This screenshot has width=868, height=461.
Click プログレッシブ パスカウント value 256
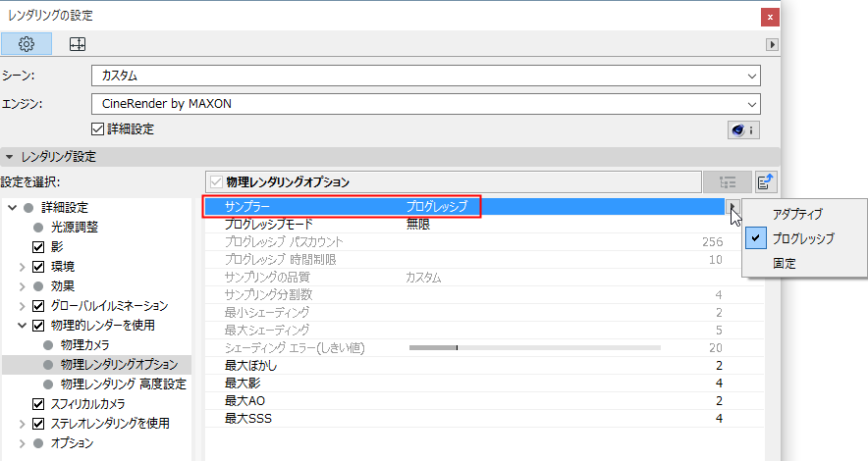713,242
